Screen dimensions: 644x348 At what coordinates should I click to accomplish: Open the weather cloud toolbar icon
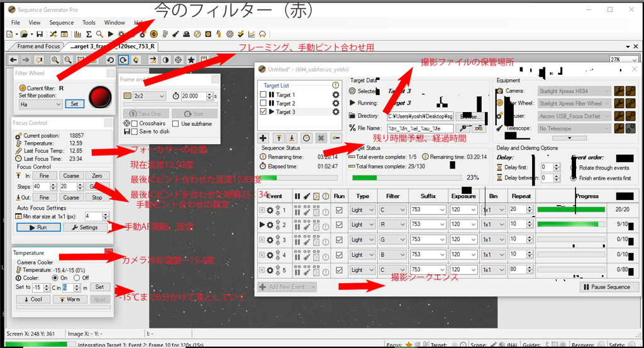(x=262, y=34)
